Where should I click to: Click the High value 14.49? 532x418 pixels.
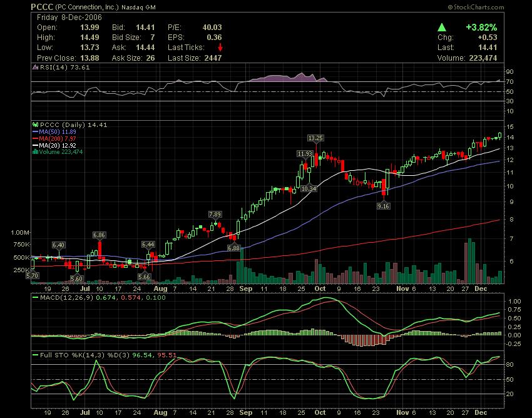[90, 38]
